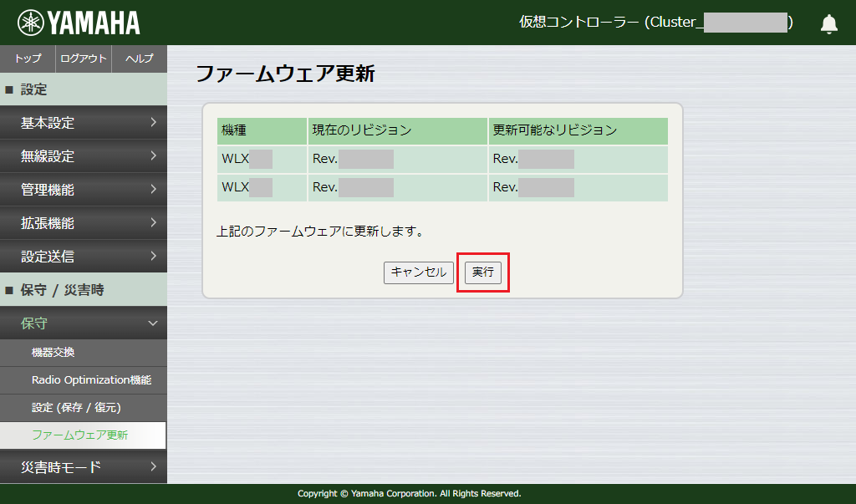Open the トップ tab
This screenshot has width=856, height=504.
28,59
